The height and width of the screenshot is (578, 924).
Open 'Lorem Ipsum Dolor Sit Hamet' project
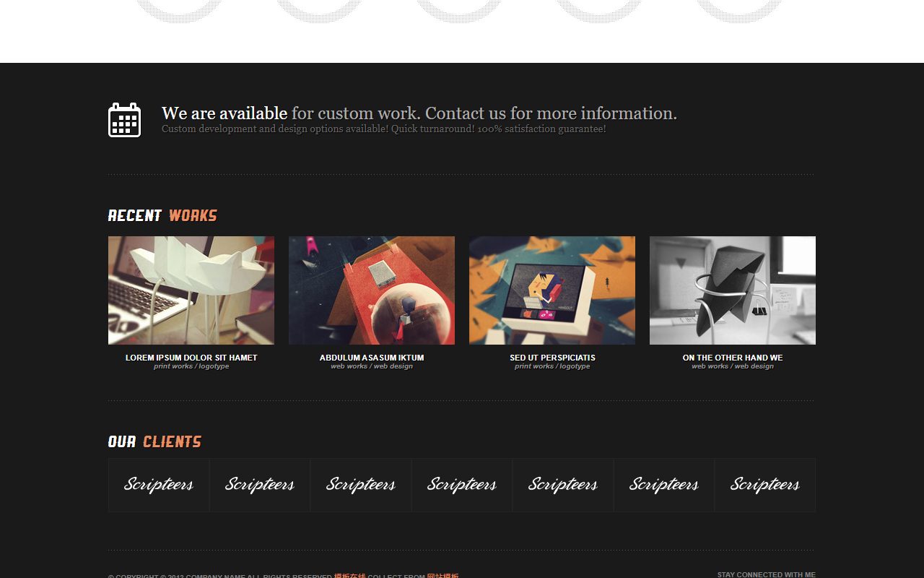click(191, 358)
